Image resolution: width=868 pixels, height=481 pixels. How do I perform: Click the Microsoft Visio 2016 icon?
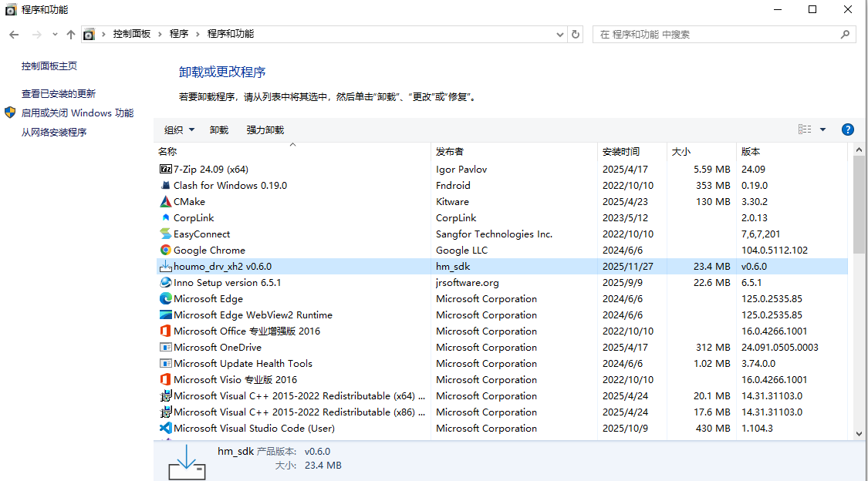166,379
